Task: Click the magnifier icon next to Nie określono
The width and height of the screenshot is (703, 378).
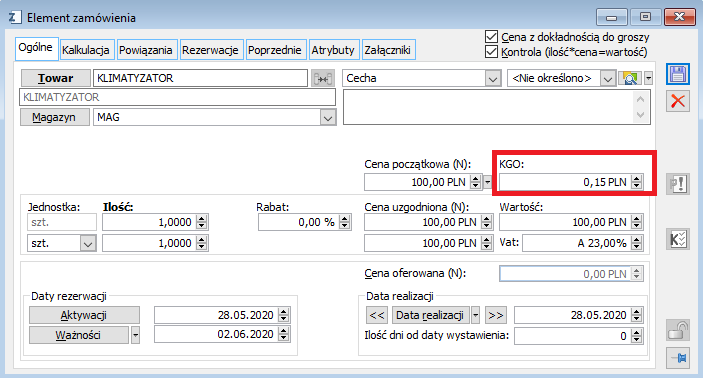Action: point(630,78)
